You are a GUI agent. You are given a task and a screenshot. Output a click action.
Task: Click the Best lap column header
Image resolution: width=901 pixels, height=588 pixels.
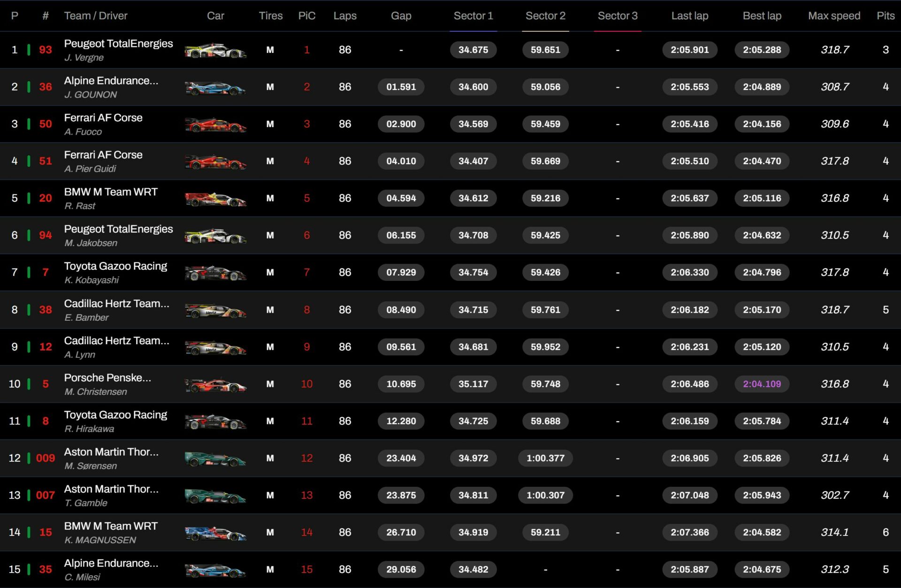click(x=762, y=16)
